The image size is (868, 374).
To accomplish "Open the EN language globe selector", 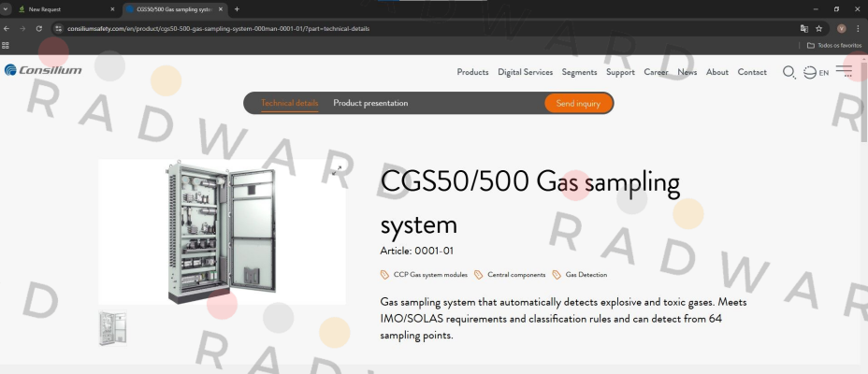I will click(x=816, y=73).
